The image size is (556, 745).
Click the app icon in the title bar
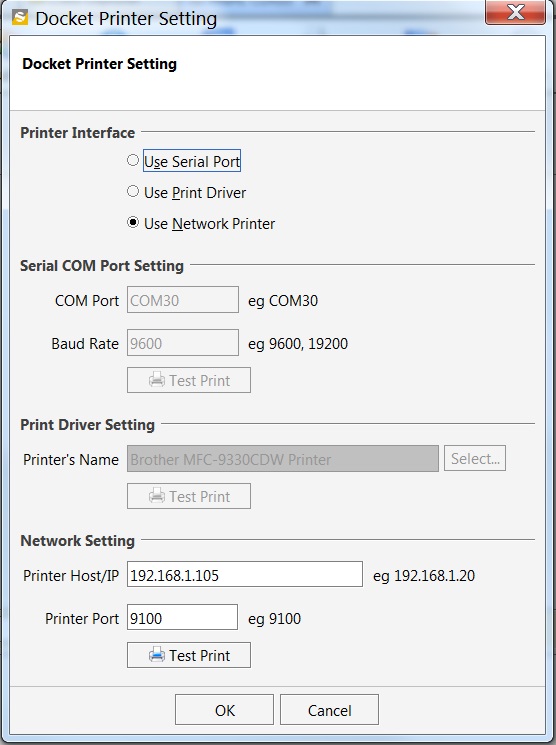point(20,18)
